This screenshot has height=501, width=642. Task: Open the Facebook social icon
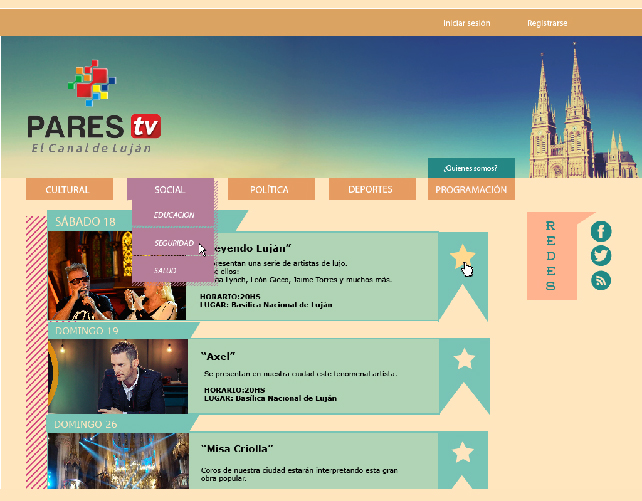point(601,232)
